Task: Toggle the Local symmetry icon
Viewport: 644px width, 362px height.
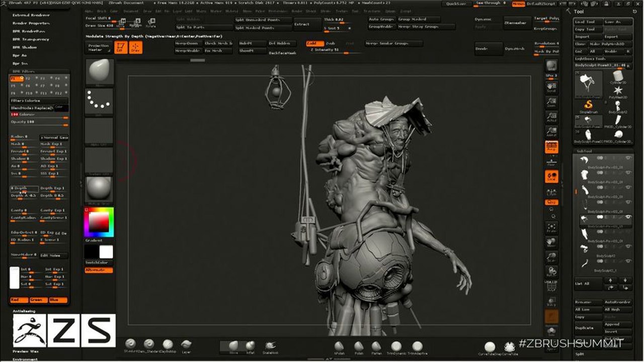Action: click(x=552, y=176)
